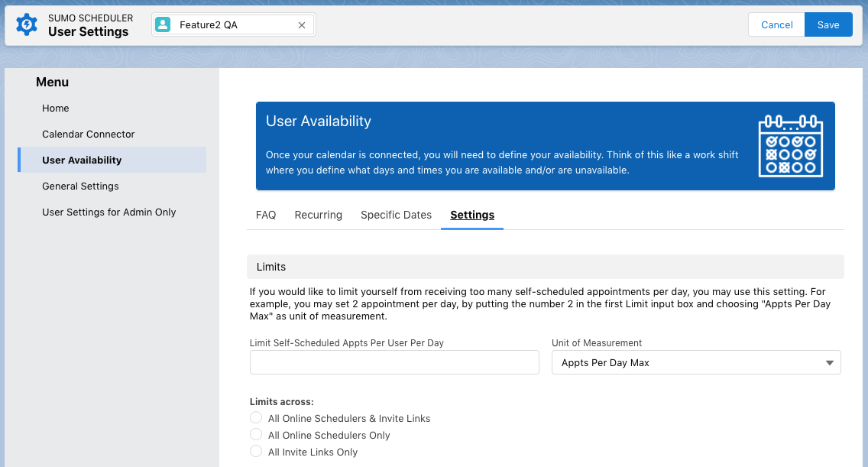Click the Sumo Scheduler gear logo icon
868x467 pixels.
pos(27,24)
